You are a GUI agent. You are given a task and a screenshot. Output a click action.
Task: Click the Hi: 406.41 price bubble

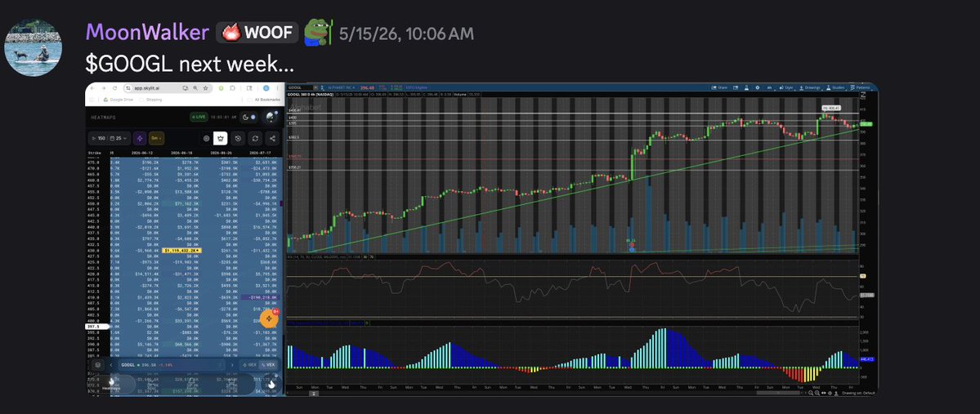[830, 108]
